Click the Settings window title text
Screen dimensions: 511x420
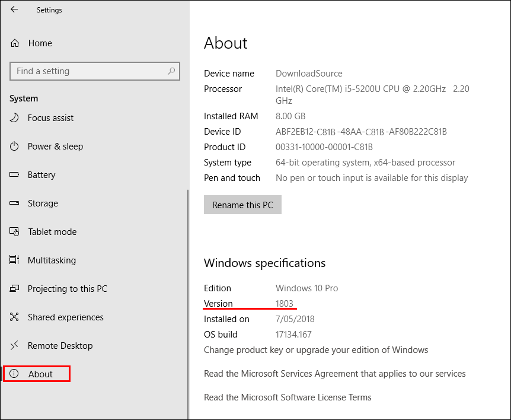click(x=49, y=9)
